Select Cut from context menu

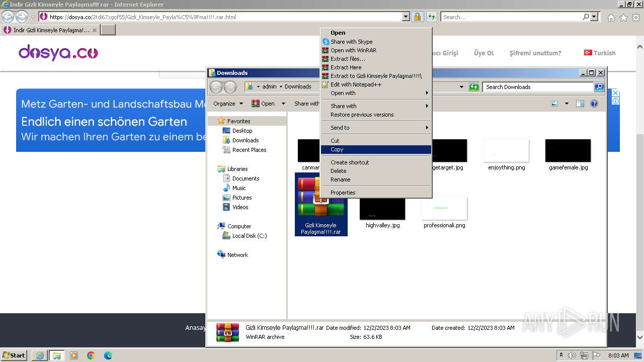[376, 141]
